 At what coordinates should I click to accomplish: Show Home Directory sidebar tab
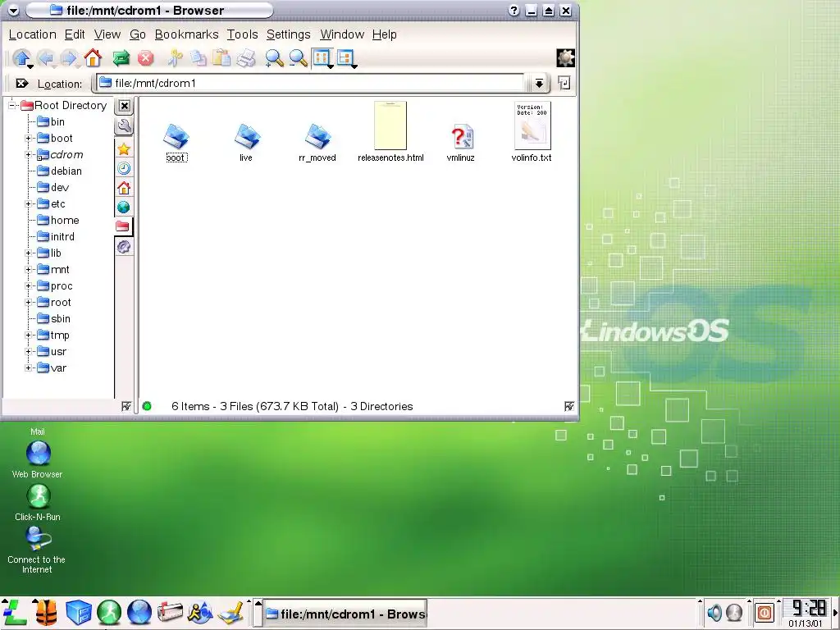click(x=124, y=188)
